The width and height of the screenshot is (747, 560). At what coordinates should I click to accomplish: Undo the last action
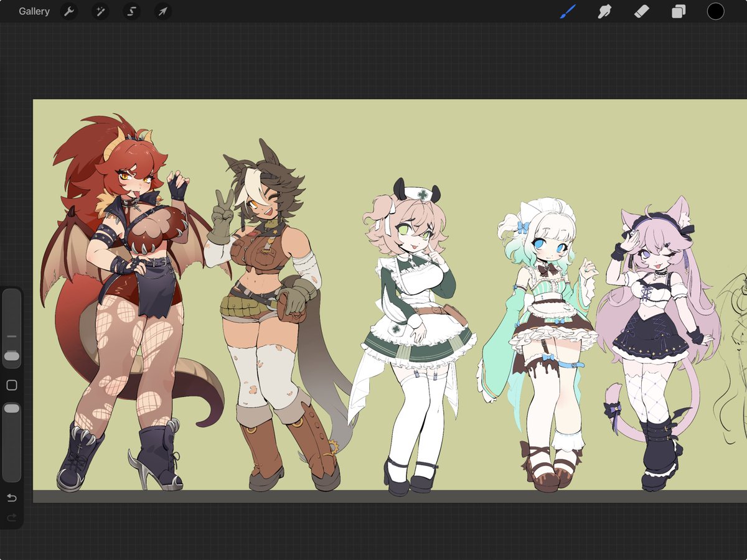pos(11,498)
